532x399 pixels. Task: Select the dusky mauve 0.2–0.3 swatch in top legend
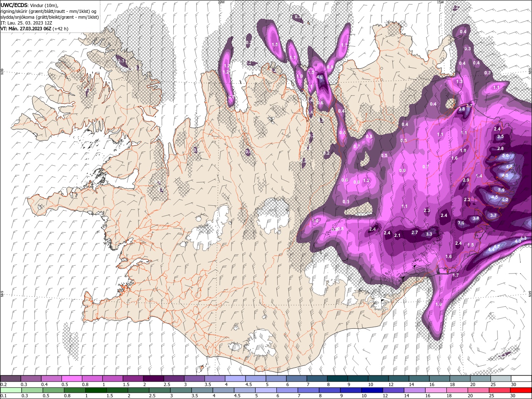(10, 379)
